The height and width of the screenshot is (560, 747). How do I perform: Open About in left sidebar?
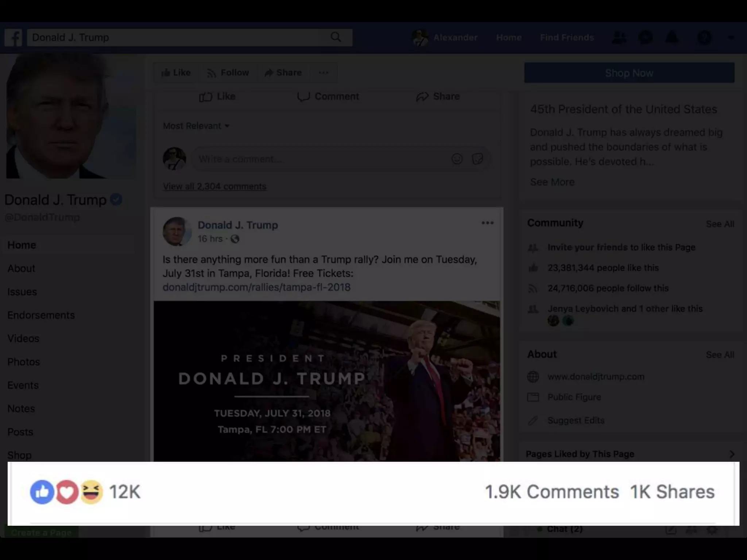point(21,268)
